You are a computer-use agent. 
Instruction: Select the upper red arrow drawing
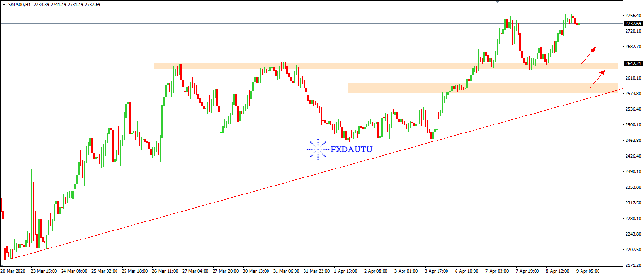click(x=588, y=55)
